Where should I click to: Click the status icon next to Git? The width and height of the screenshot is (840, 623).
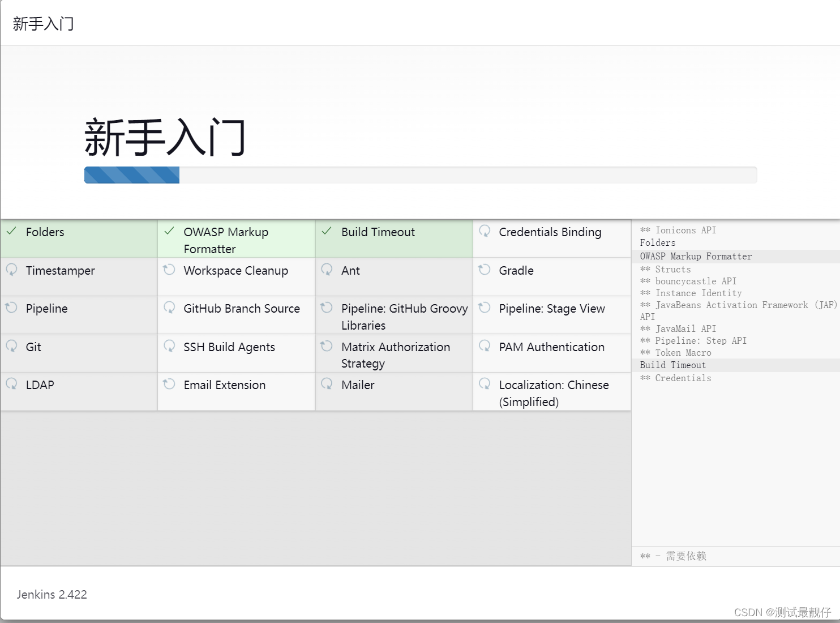coord(11,346)
